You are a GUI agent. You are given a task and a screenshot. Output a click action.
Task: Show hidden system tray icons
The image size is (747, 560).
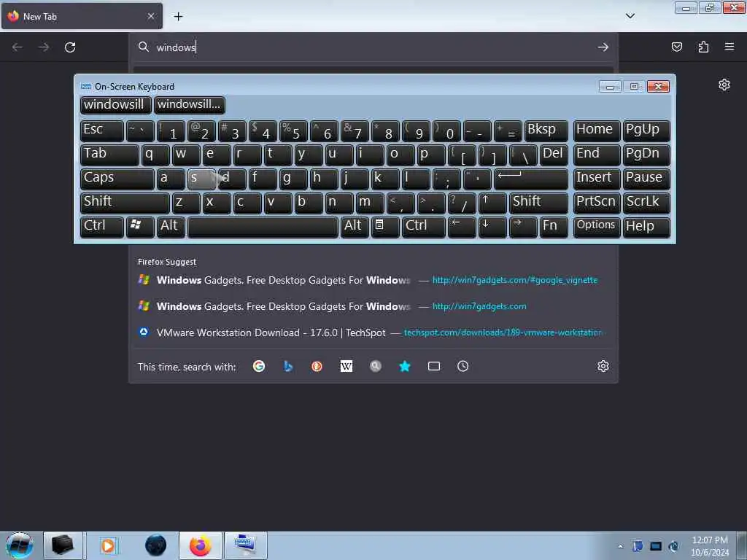click(x=620, y=547)
